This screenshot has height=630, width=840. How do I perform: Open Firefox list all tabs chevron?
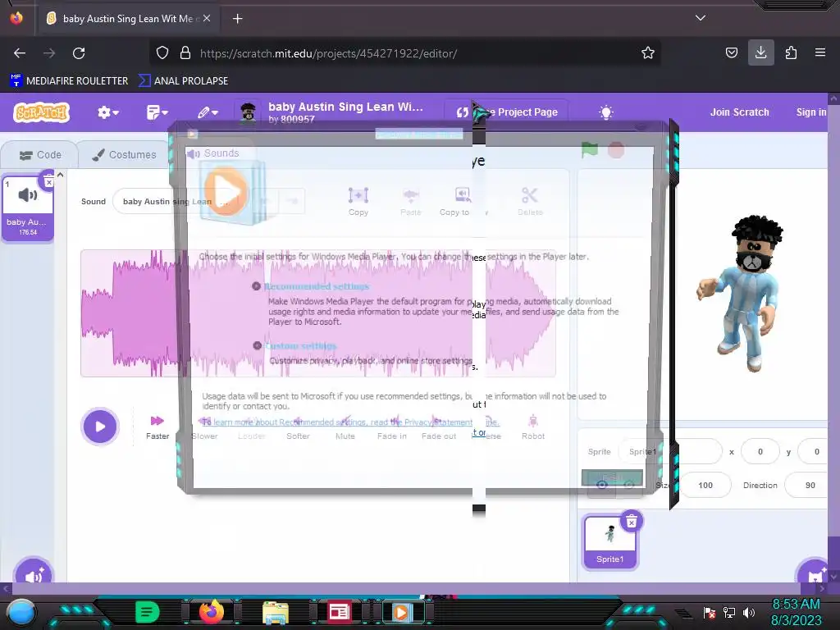point(701,18)
